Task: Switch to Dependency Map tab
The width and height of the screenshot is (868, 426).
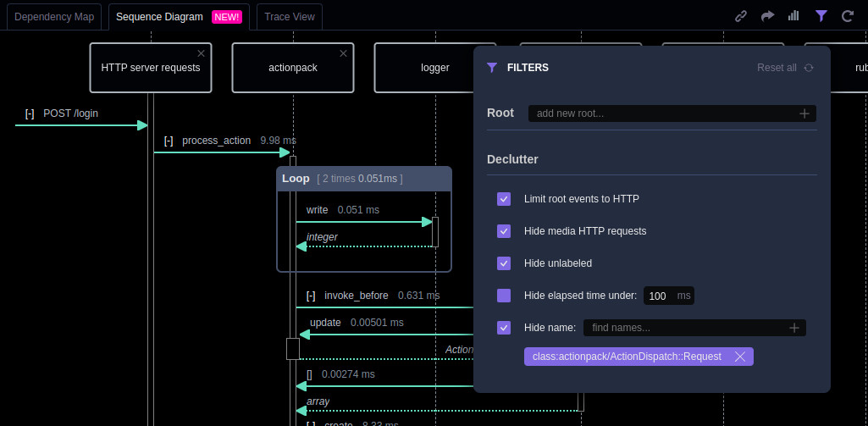Action: [54, 17]
